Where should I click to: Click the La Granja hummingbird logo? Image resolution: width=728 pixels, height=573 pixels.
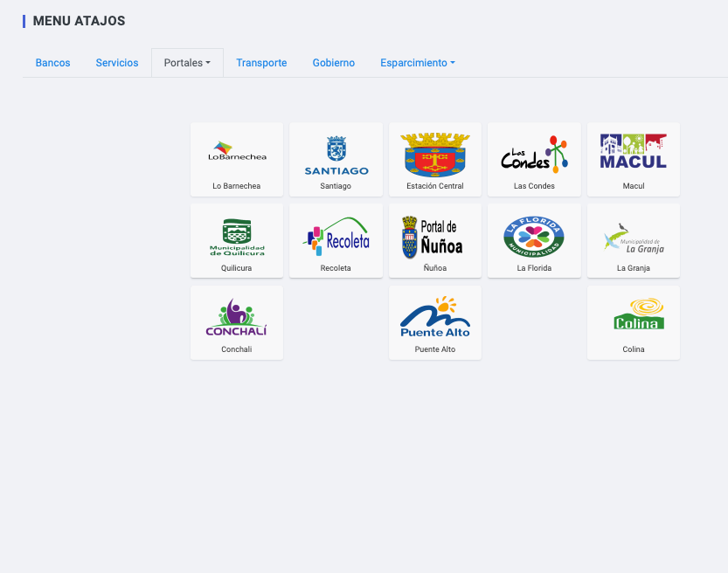click(633, 237)
